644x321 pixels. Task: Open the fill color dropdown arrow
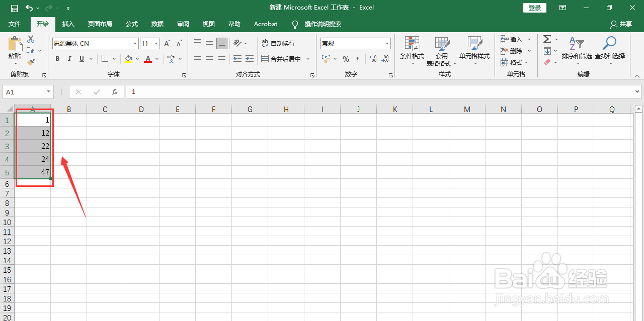pyautogui.click(x=137, y=59)
